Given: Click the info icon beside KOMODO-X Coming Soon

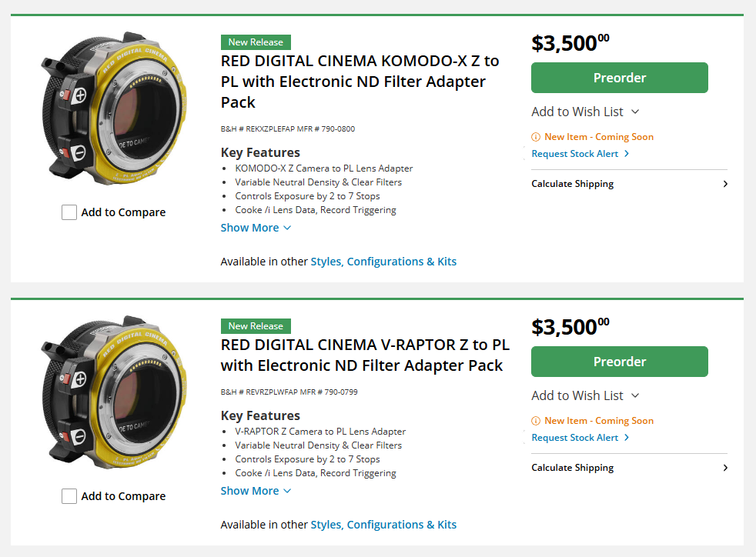Looking at the screenshot, I should tap(536, 137).
